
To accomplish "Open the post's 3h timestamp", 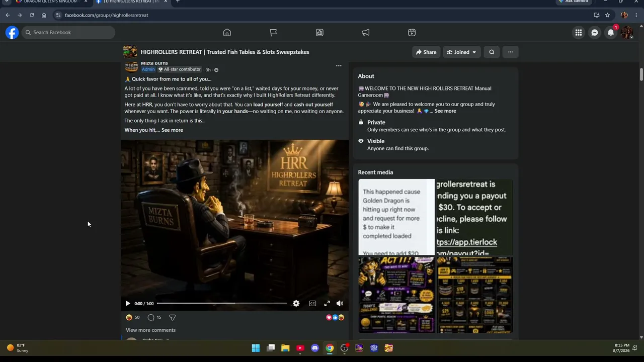I will coord(208,70).
